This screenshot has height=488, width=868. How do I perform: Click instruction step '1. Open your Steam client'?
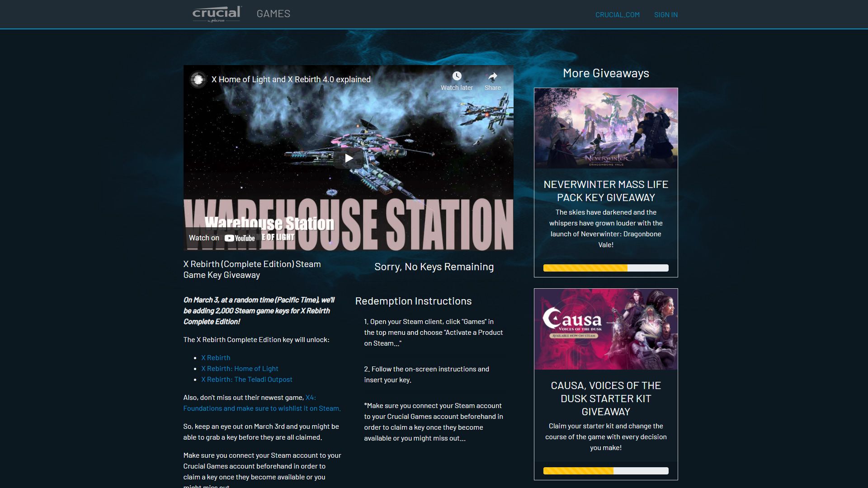click(433, 333)
